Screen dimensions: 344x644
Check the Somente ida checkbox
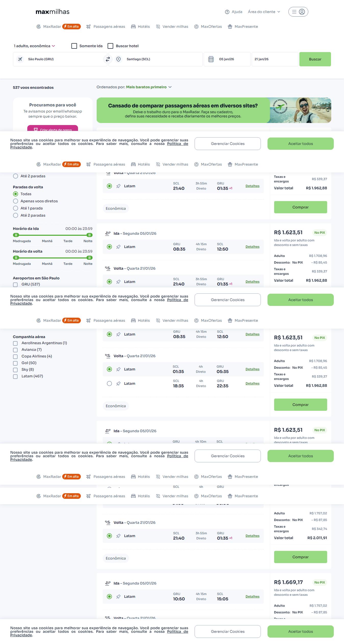click(x=74, y=46)
